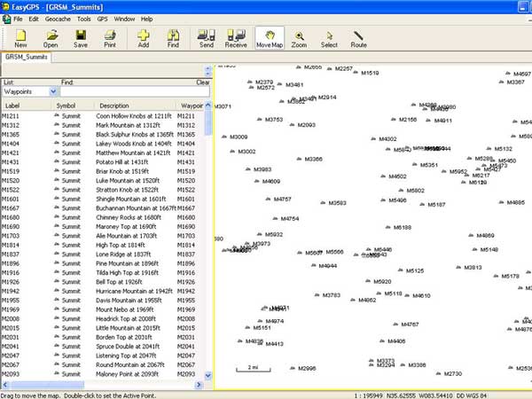This screenshot has height=399, width=532.
Task: Open the Waypoints list dropdown
Action: (53, 91)
